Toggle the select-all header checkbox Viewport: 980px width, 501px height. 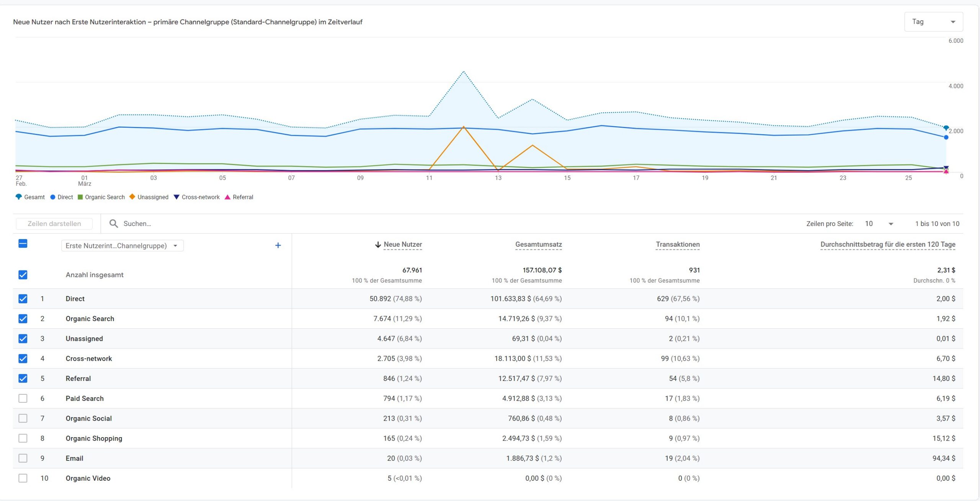(23, 244)
